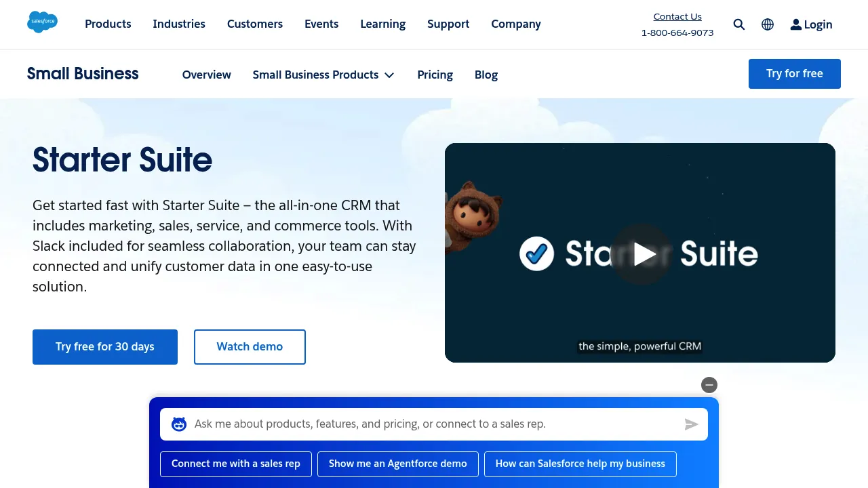
Task: Play the Starter Suite video
Action: click(x=642, y=254)
